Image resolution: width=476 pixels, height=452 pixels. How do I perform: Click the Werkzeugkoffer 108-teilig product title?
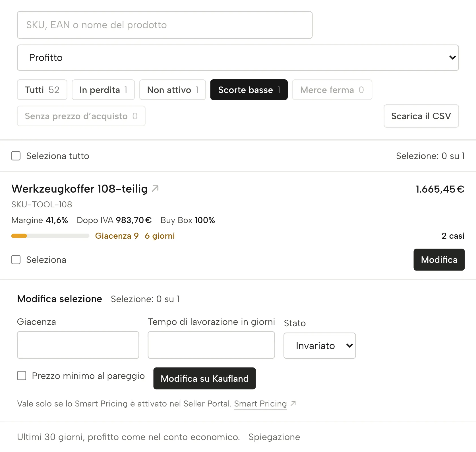(x=80, y=189)
